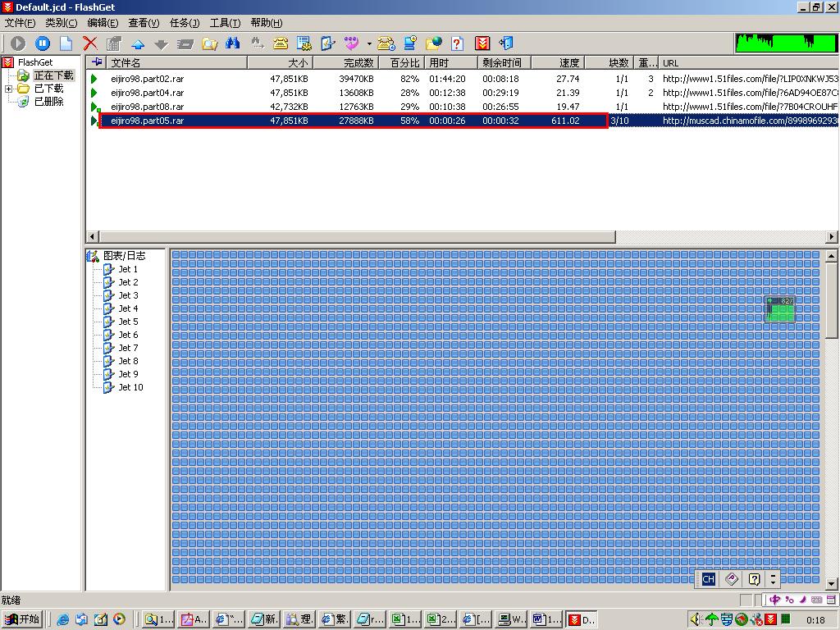Click the Options settings list icon
The height and width of the screenshot is (630, 840).
point(304,43)
